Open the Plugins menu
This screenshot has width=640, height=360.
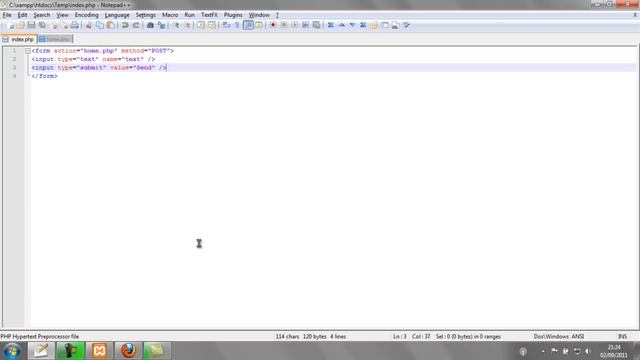[x=233, y=15]
